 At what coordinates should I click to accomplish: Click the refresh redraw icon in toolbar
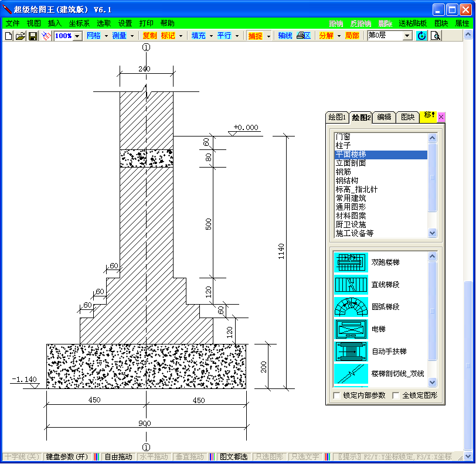point(421,36)
